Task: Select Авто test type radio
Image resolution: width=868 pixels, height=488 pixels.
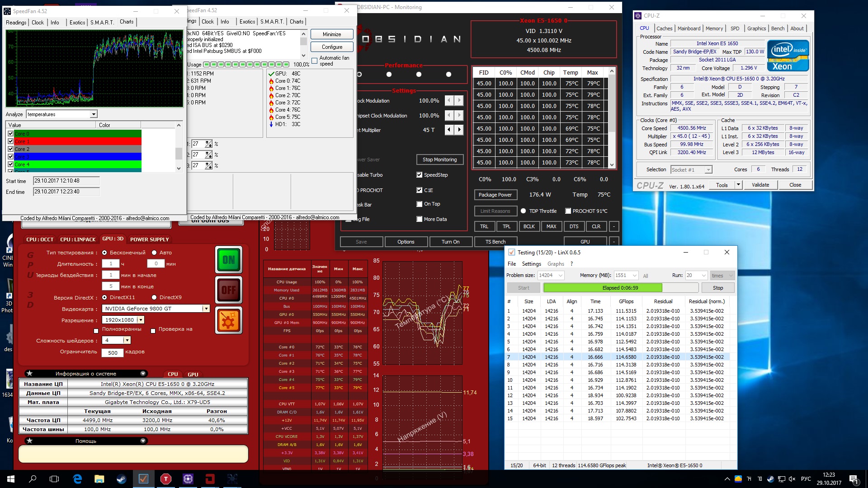Action: coord(154,253)
